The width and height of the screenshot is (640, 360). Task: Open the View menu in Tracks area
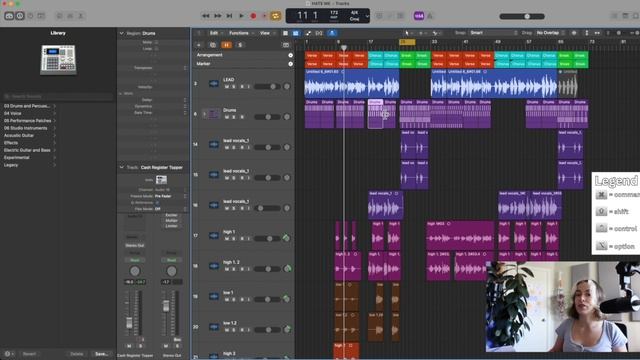click(x=265, y=33)
